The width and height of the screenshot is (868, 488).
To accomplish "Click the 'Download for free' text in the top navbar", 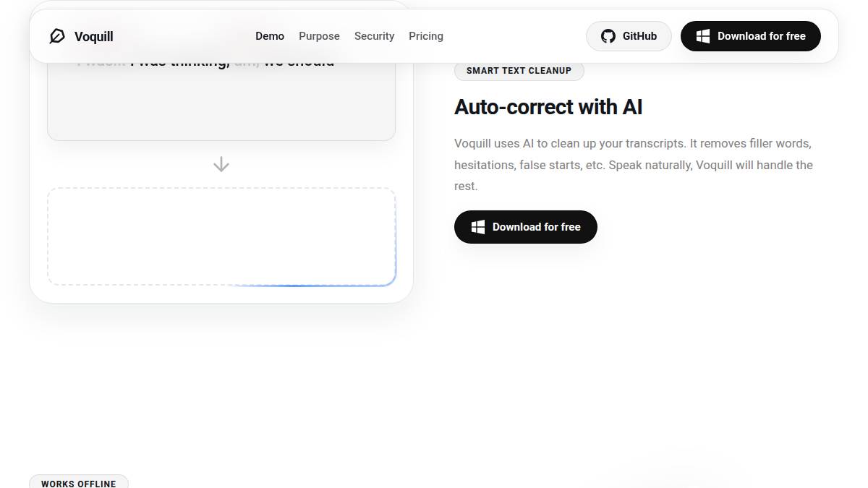I will (x=761, y=36).
